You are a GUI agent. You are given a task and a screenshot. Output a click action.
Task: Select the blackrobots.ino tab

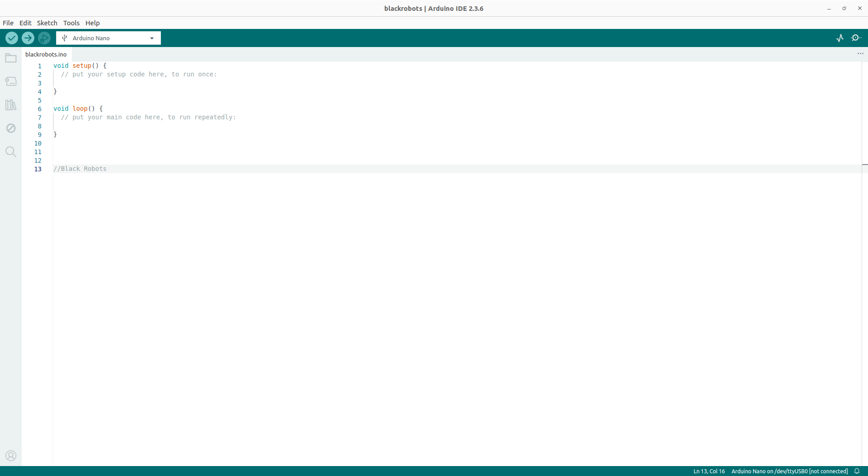(x=46, y=54)
